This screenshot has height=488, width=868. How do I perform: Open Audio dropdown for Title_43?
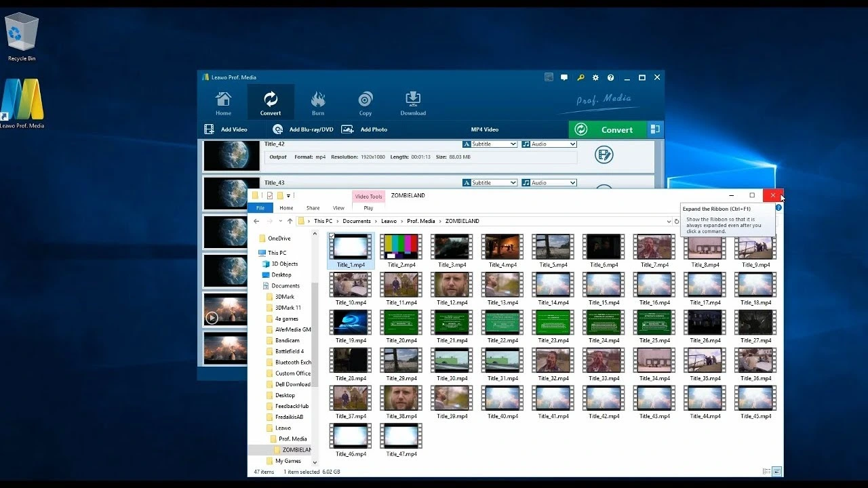[x=549, y=183]
